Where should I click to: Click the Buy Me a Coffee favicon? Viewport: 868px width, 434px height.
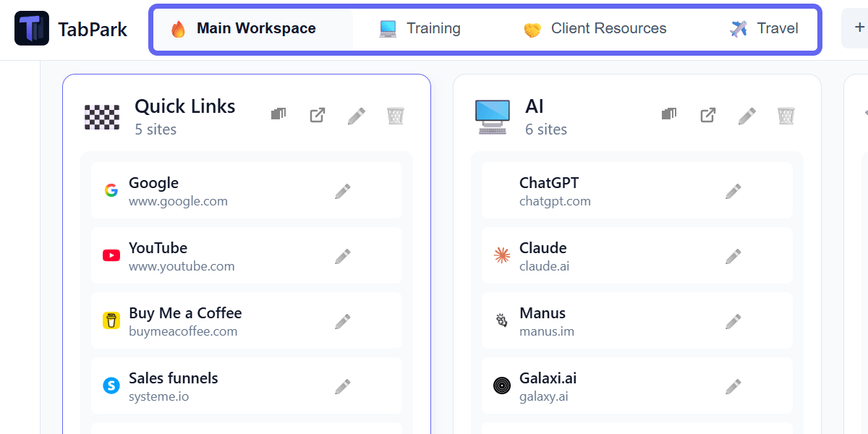tap(111, 320)
